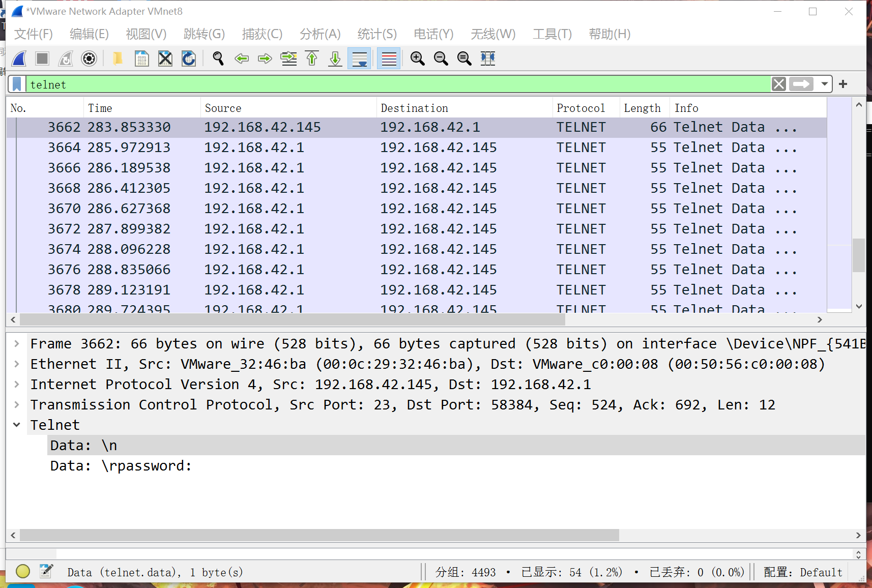
Task: Clear the telnet display filter
Action: (x=779, y=84)
